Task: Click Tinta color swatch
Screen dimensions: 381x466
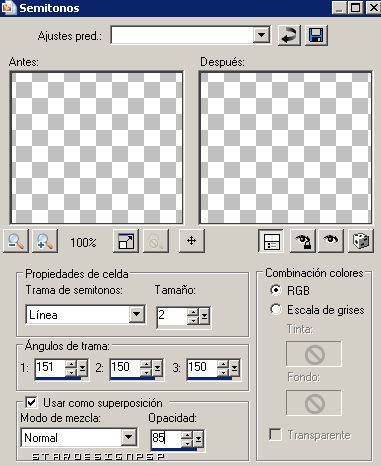Action: click(314, 354)
